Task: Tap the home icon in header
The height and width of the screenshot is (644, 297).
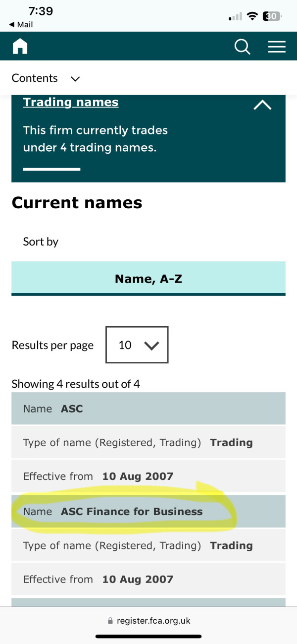Action: point(20,47)
